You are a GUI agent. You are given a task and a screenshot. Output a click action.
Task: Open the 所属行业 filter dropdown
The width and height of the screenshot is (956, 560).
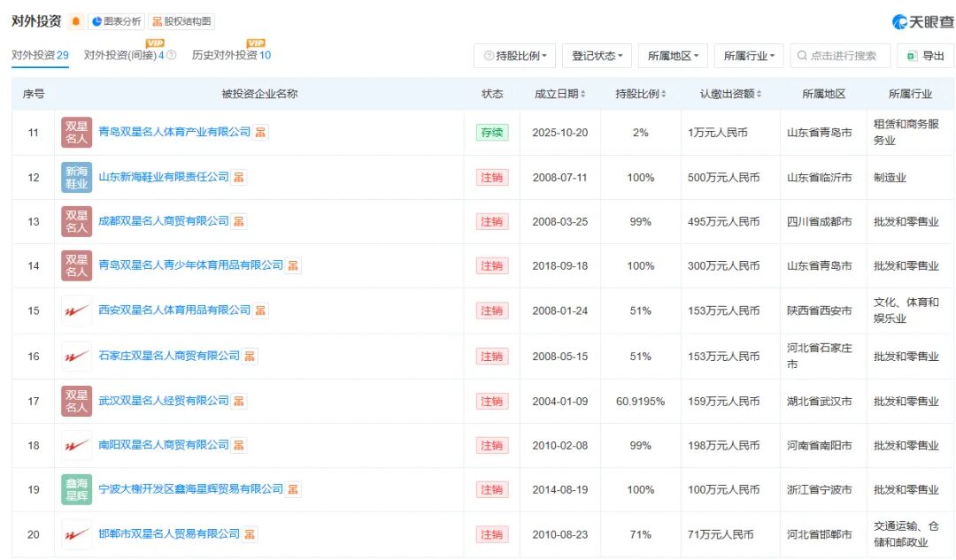click(749, 56)
